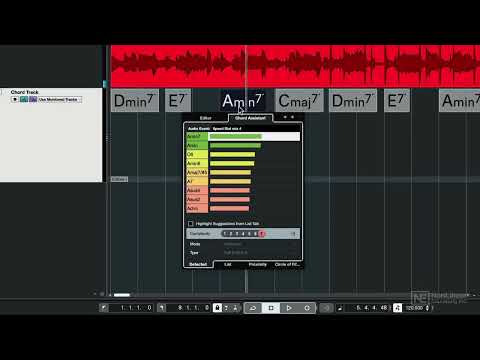Select the first Dmin7 chord event
Screen dimensions: 480x360
click(x=135, y=101)
